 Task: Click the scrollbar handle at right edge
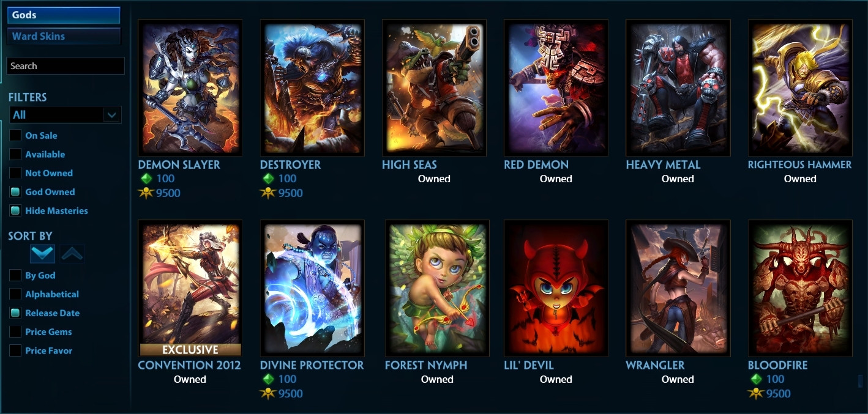tap(860, 380)
